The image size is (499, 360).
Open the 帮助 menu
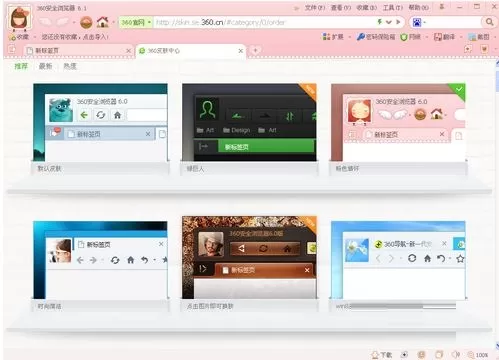[x=419, y=7]
